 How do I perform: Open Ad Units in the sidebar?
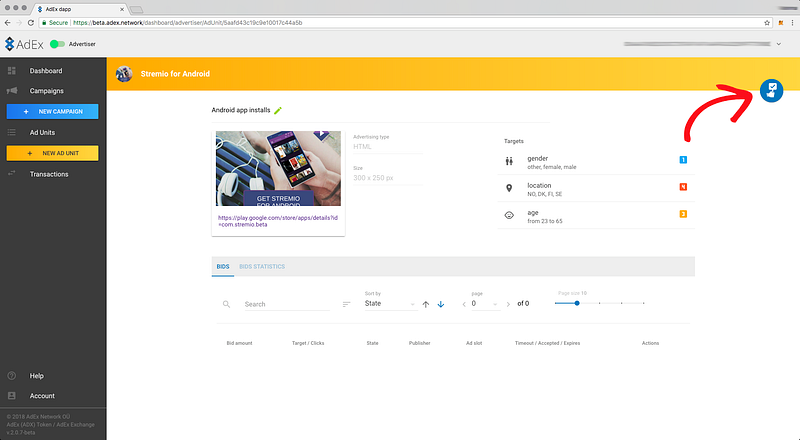pos(42,132)
